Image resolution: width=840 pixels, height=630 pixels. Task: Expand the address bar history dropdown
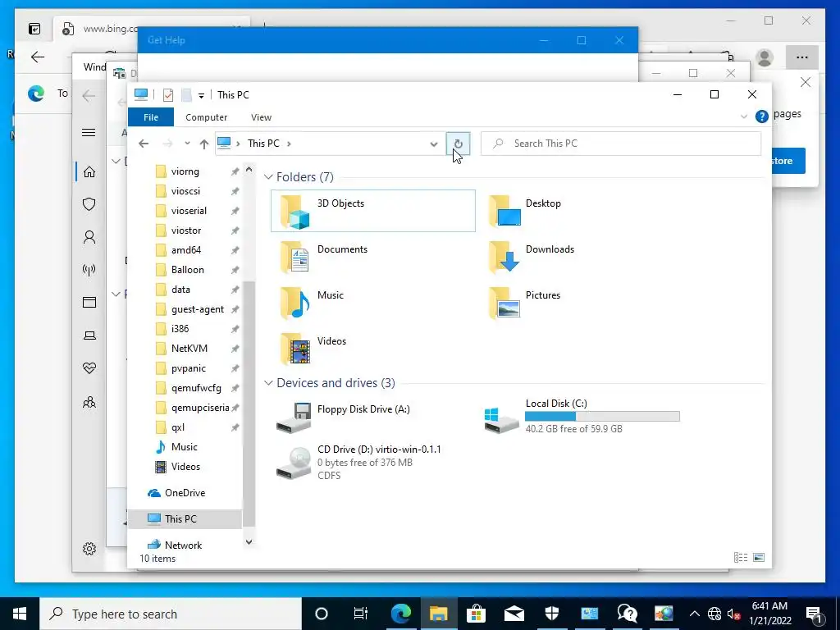(x=434, y=144)
